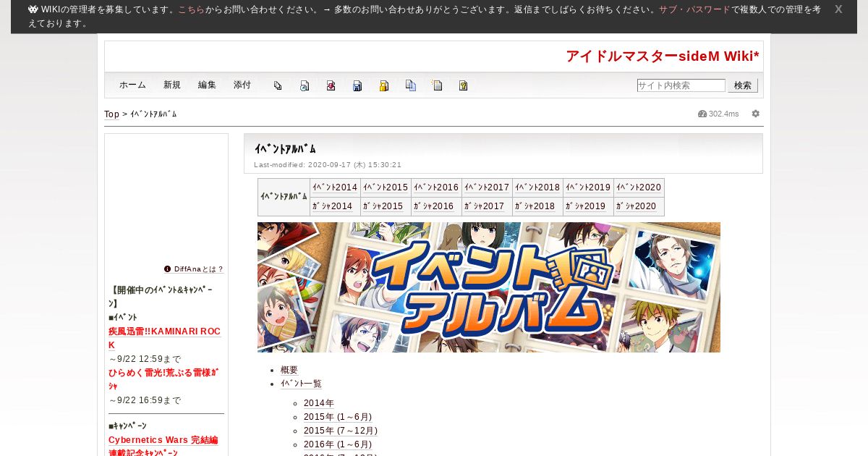Open the 添付 menu item
The image size is (868, 456).
coord(242,85)
